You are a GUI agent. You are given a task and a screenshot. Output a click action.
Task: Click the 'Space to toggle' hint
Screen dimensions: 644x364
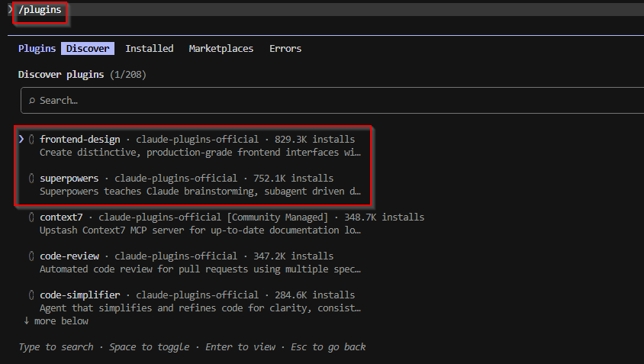(x=149, y=347)
